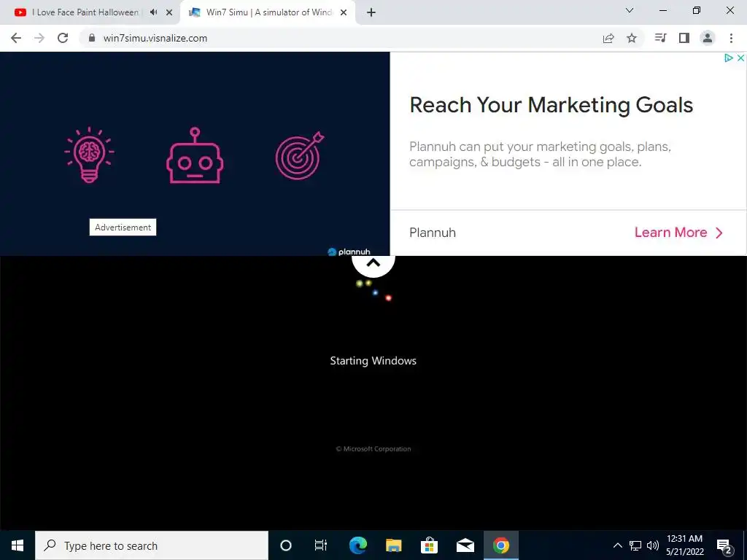Open the Mail app from the taskbar

[465, 545]
